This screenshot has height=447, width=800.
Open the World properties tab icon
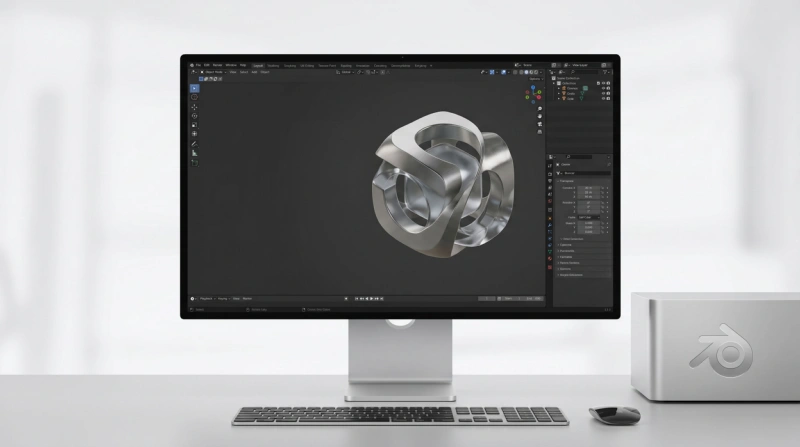click(x=550, y=201)
